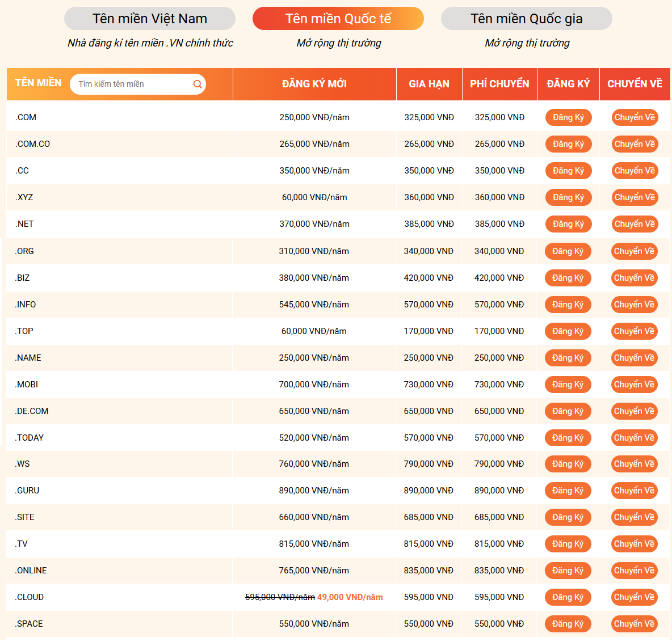Switch to Tên miền Việt Nam tab
The width and height of the screenshot is (672, 642).
pyautogui.click(x=150, y=18)
